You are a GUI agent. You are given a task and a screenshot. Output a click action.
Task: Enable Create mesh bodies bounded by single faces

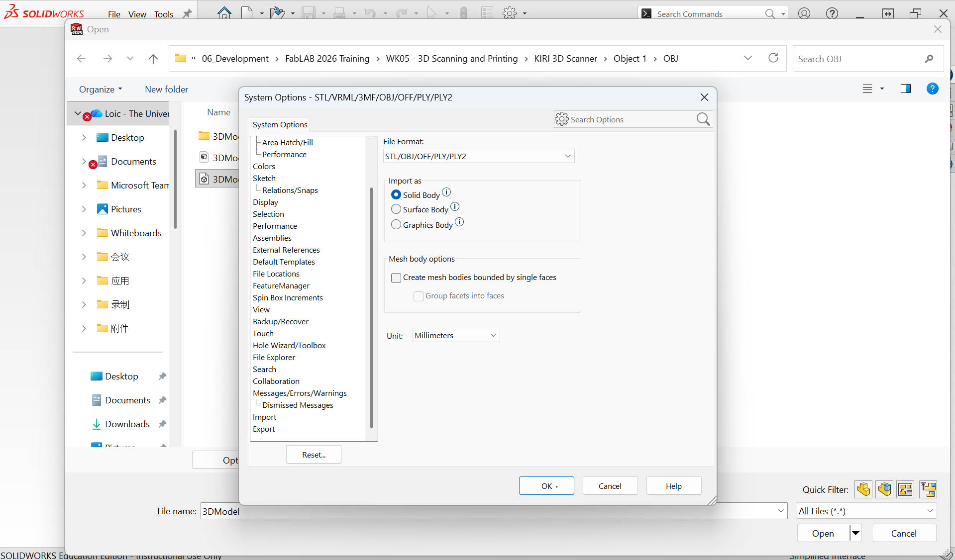396,278
